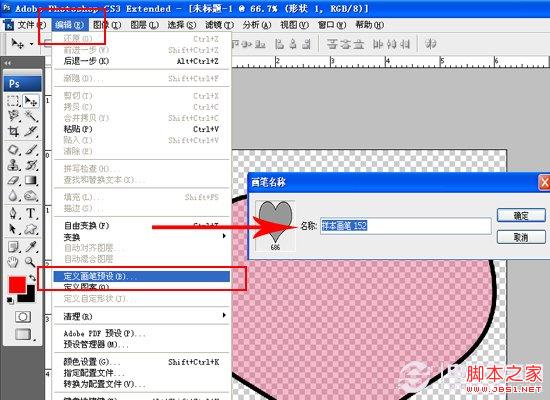Image resolution: width=550 pixels, height=400 pixels.
Task: Select the Pen tool
Action: pyautogui.click(x=13, y=213)
